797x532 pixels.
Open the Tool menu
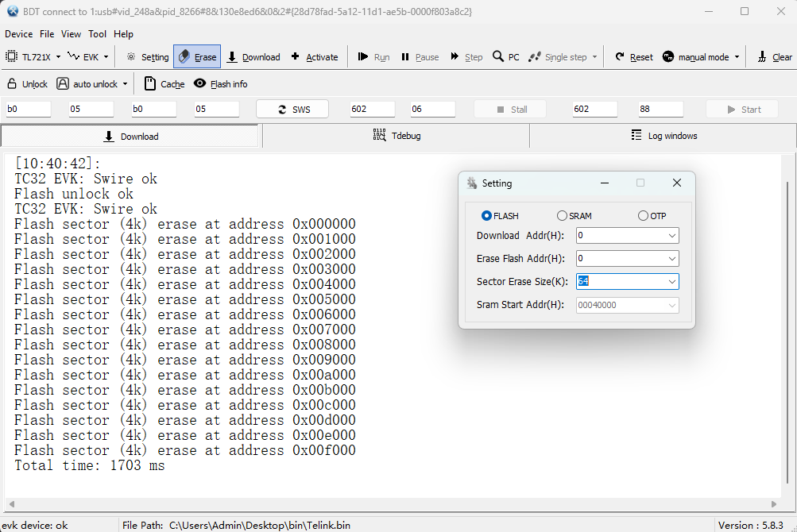97,34
